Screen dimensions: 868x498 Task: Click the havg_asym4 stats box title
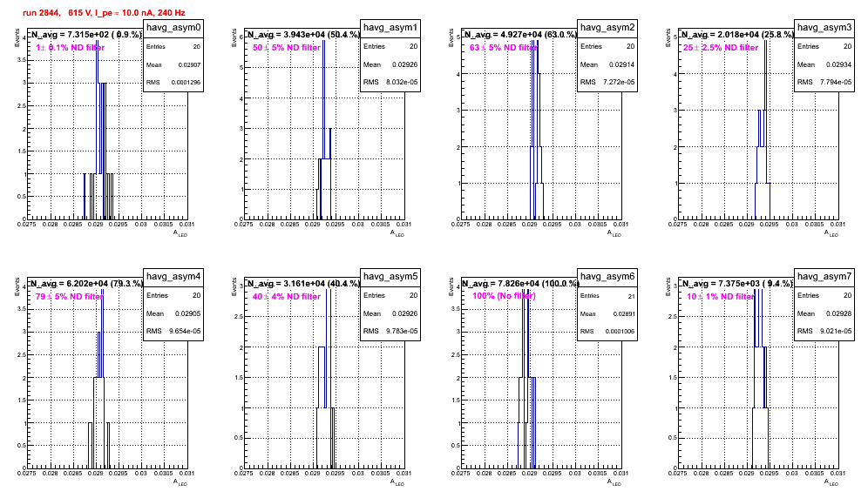tap(173, 277)
